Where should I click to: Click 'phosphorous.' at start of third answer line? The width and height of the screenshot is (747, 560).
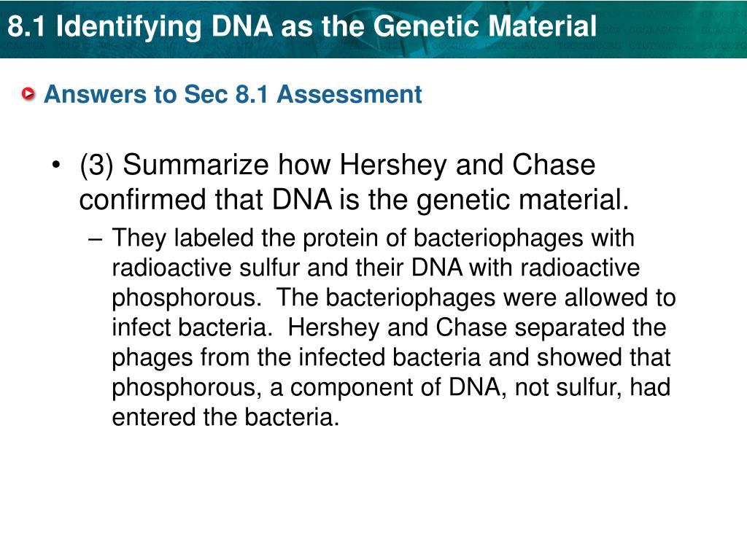tap(187, 298)
